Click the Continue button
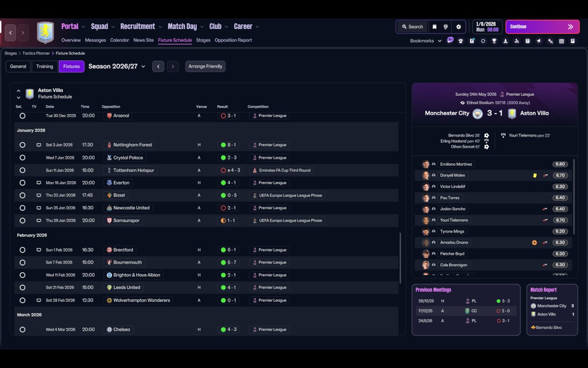588x368 pixels. [542, 27]
